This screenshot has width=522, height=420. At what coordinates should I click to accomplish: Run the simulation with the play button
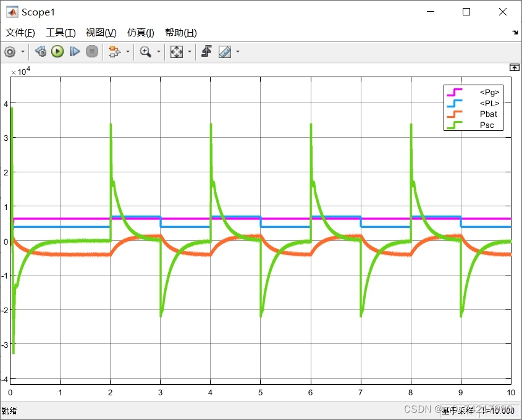pyautogui.click(x=57, y=52)
